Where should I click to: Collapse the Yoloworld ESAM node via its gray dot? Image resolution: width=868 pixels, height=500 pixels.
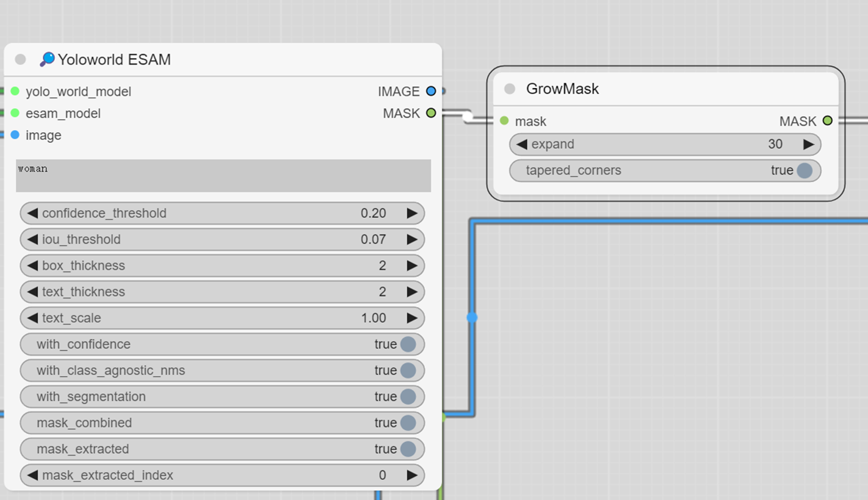(21, 59)
